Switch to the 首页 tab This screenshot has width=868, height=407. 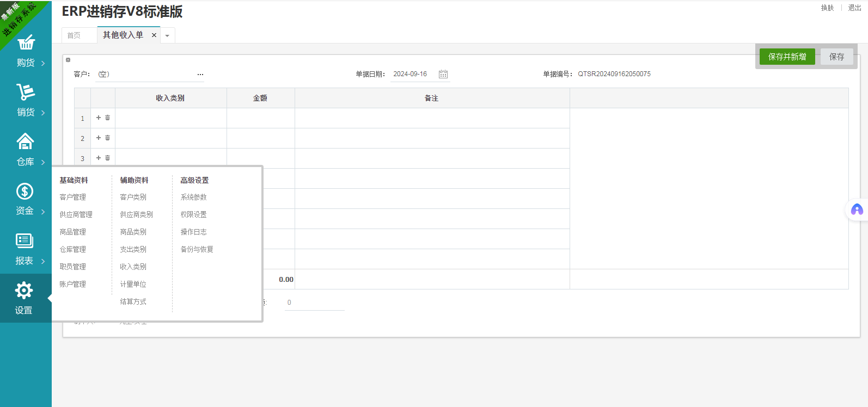(x=74, y=35)
